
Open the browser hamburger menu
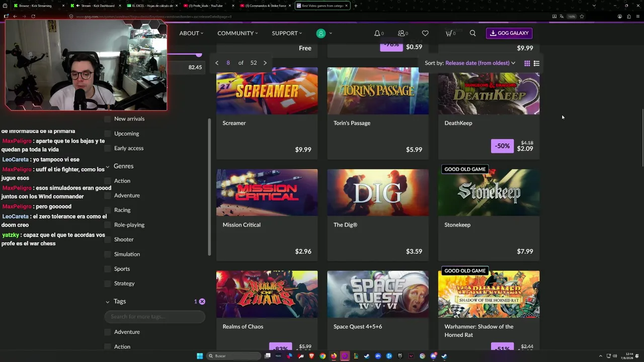[x=637, y=17]
